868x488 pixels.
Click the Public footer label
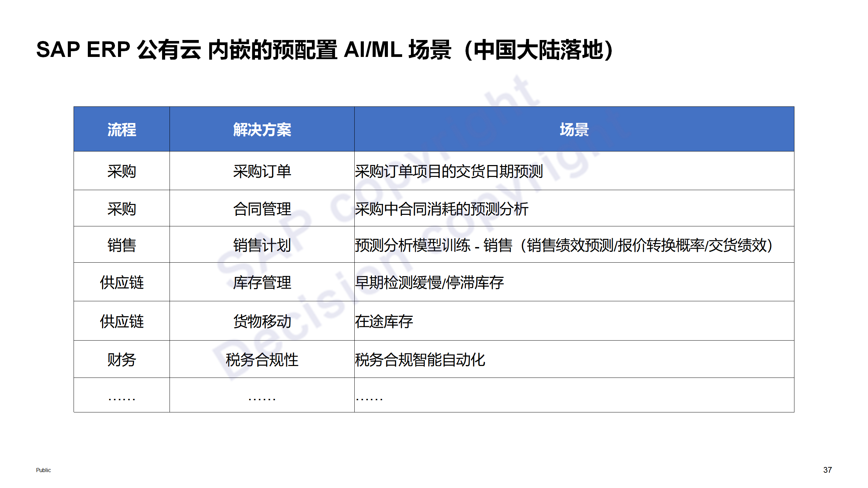(43, 470)
